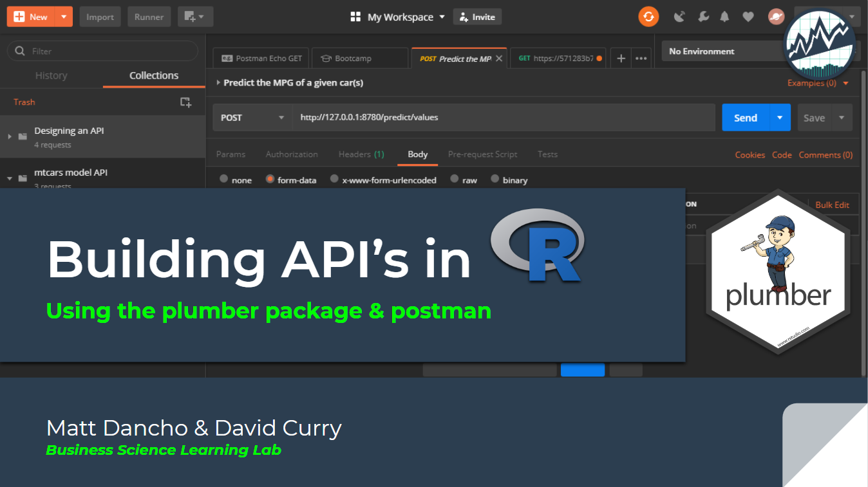Select the mtcars model API collection name
This screenshot has width=868, height=487.
pyautogui.click(x=71, y=172)
